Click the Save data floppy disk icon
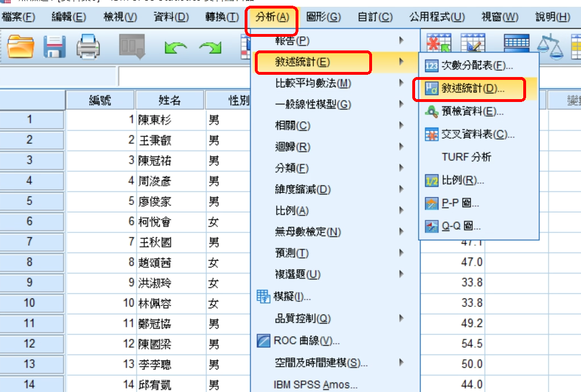Viewport: 581px width, 392px height. (x=55, y=47)
